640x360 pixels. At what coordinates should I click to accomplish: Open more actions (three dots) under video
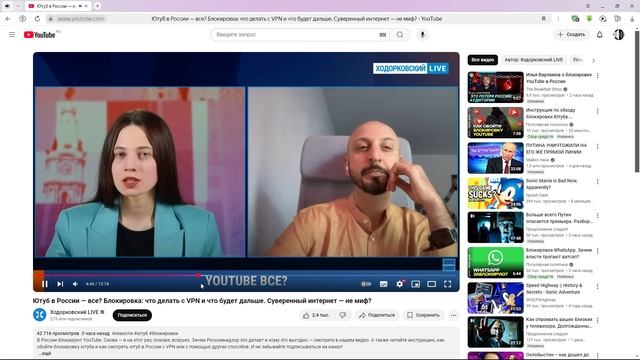click(453, 315)
